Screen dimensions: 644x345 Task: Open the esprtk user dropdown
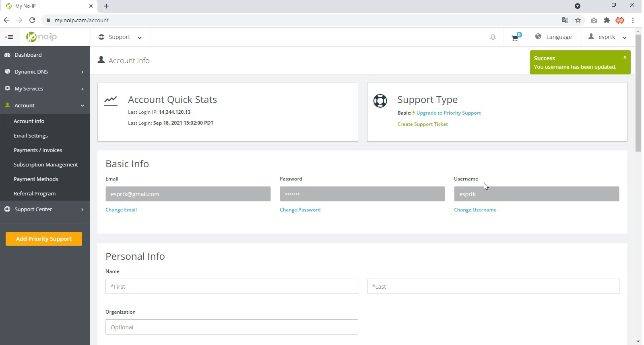(x=607, y=37)
